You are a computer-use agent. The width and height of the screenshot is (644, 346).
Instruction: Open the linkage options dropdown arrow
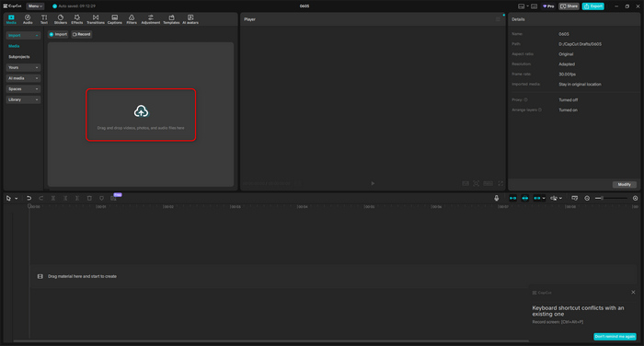point(544,198)
